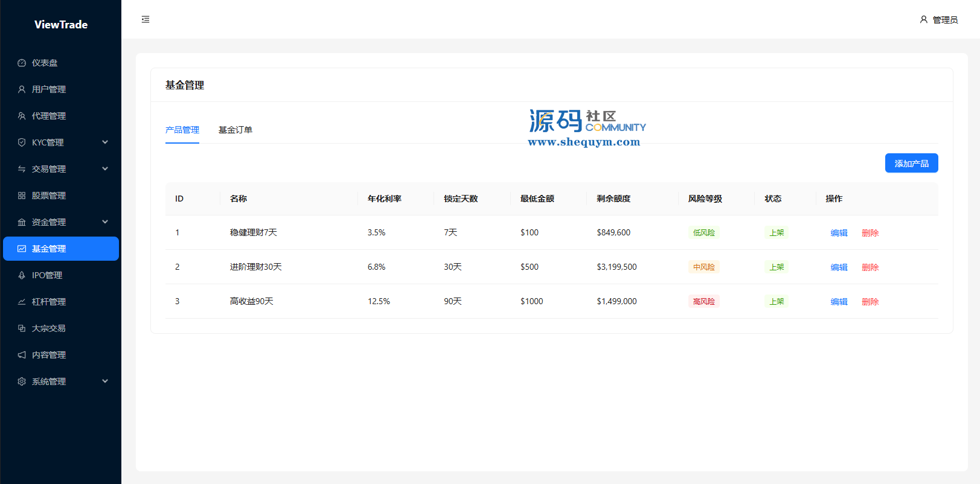Click the 上架 status tag for 高收益90天
Screen dimensions: 980x484
(x=777, y=302)
